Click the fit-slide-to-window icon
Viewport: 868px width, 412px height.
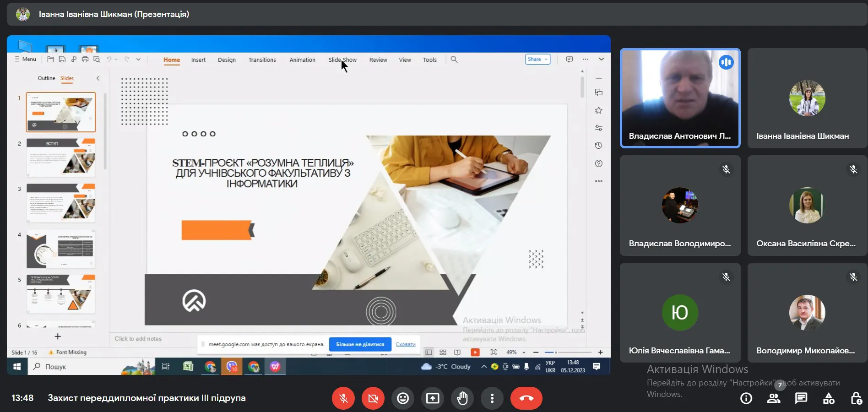coord(493,352)
